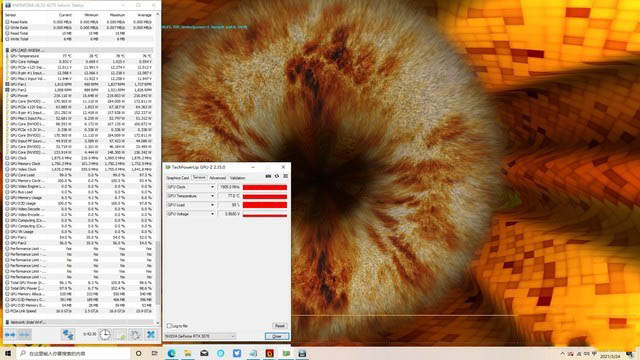
Task: Click the GPU-Z refresh icon
Action: 277,176
